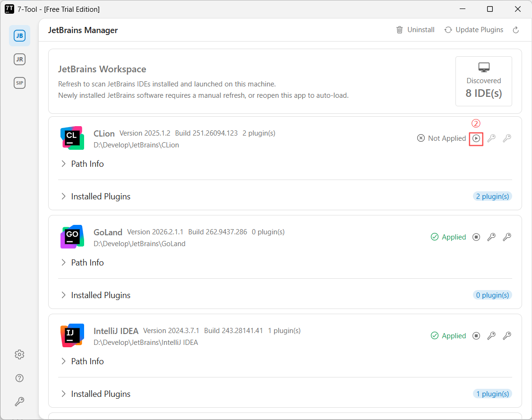The image size is (532, 420).
Task: Open the license key icon in sidebar
Action: point(19,402)
